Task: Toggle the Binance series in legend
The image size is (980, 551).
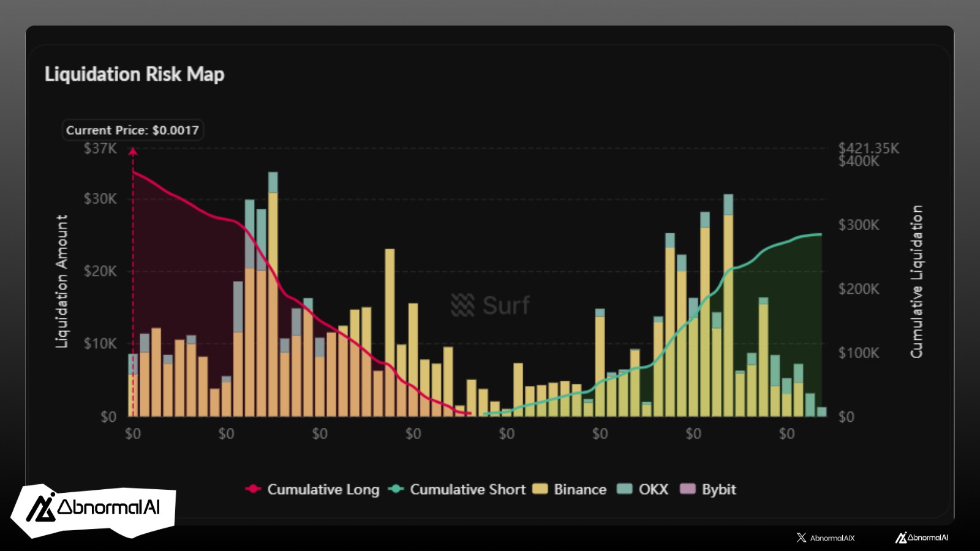Action: pos(570,489)
